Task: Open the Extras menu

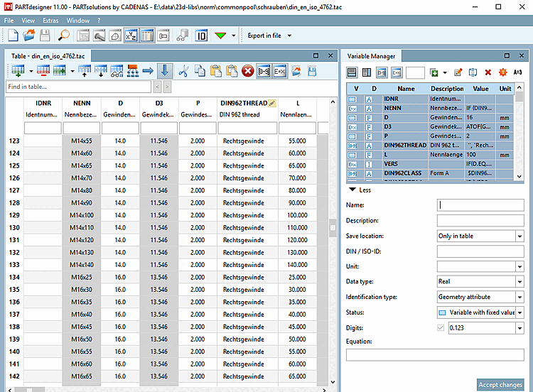Action: [50, 21]
